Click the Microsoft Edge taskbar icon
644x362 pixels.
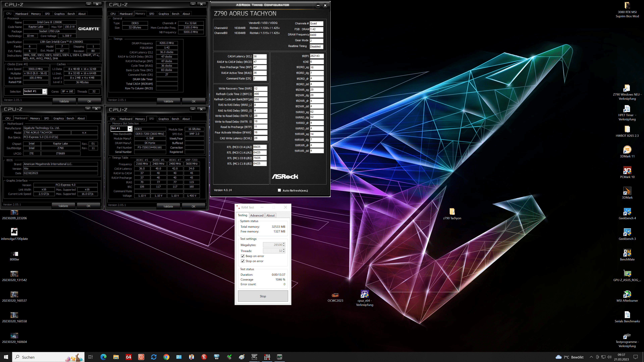[x=103, y=357]
